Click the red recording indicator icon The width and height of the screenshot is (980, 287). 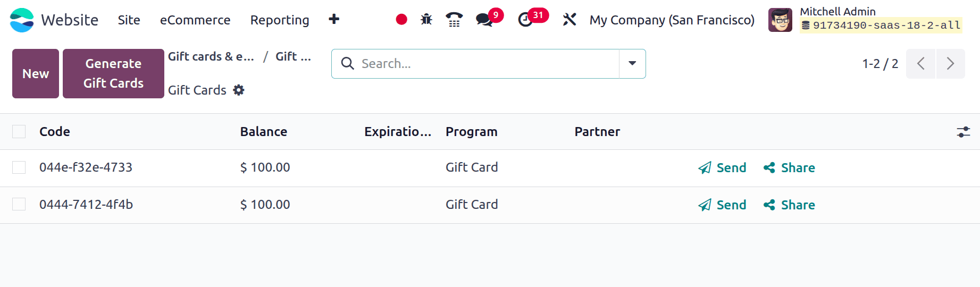point(401,20)
